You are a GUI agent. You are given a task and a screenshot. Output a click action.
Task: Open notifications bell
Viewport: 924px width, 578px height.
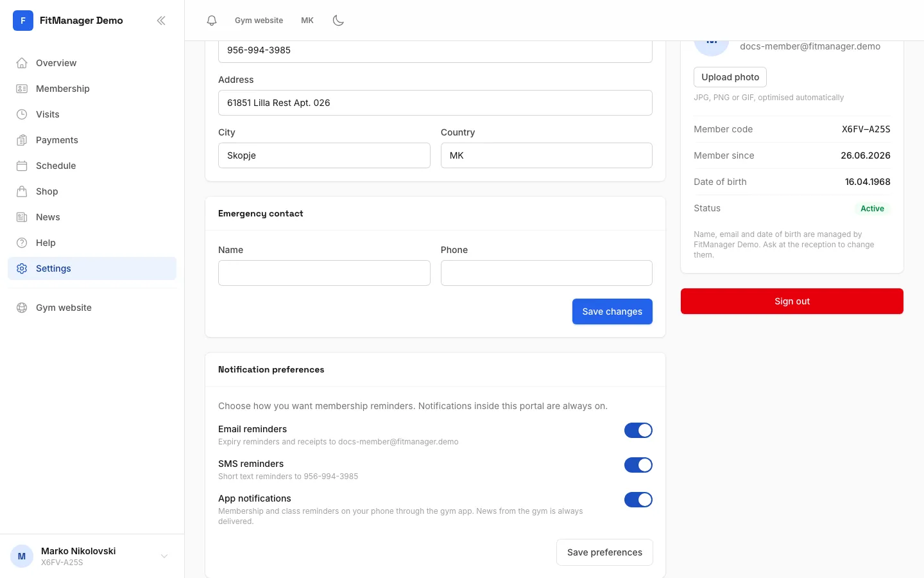212,21
